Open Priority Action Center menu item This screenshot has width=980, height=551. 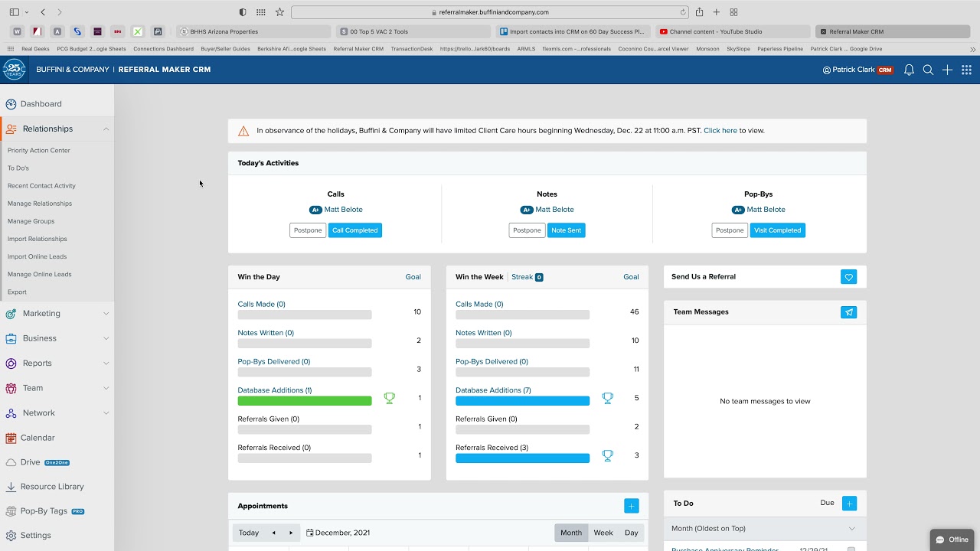39,151
